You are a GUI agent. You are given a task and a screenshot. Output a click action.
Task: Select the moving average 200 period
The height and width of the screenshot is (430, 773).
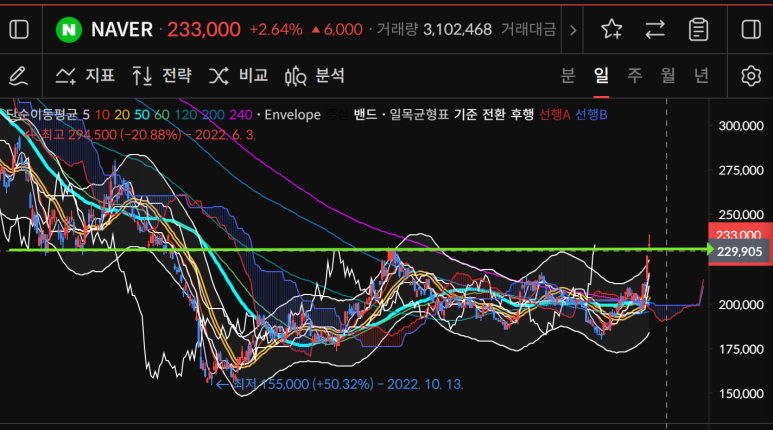213,115
